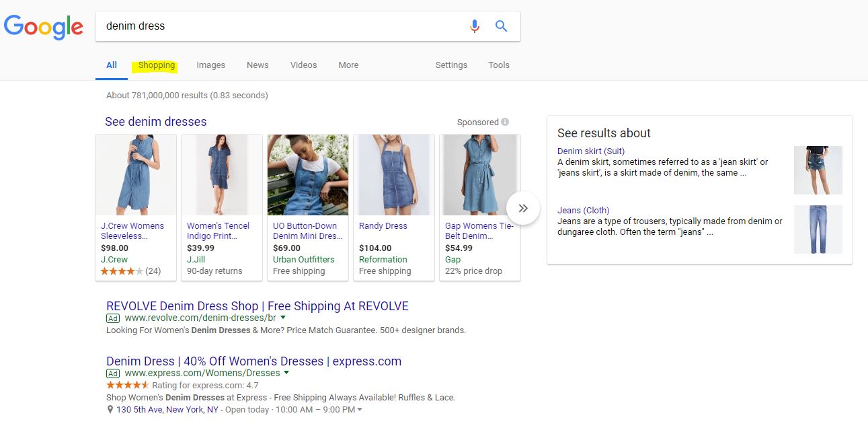Click the Reformation seller name
This screenshot has width=868, height=428.
pos(383,260)
